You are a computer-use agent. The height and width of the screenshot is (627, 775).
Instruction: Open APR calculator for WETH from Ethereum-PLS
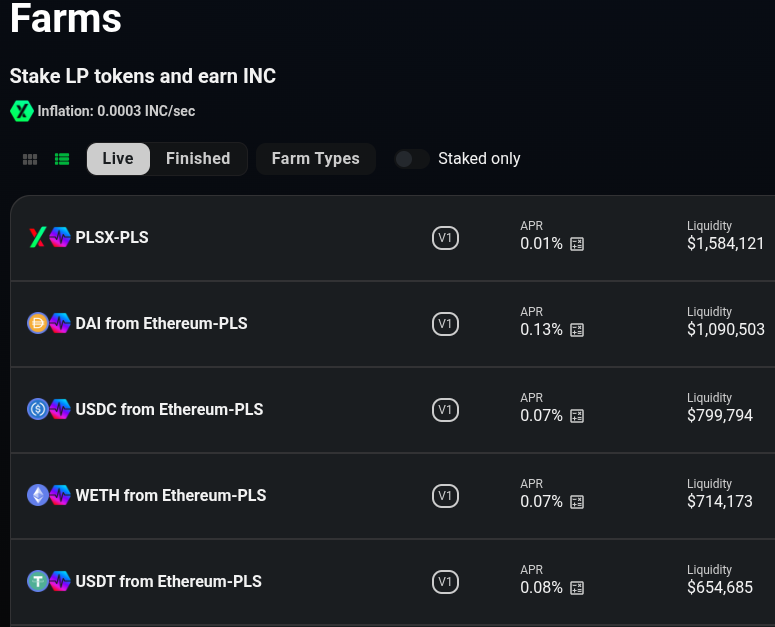577,502
